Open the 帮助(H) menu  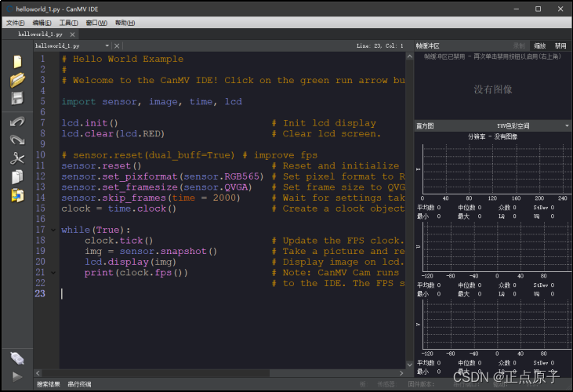[125, 23]
